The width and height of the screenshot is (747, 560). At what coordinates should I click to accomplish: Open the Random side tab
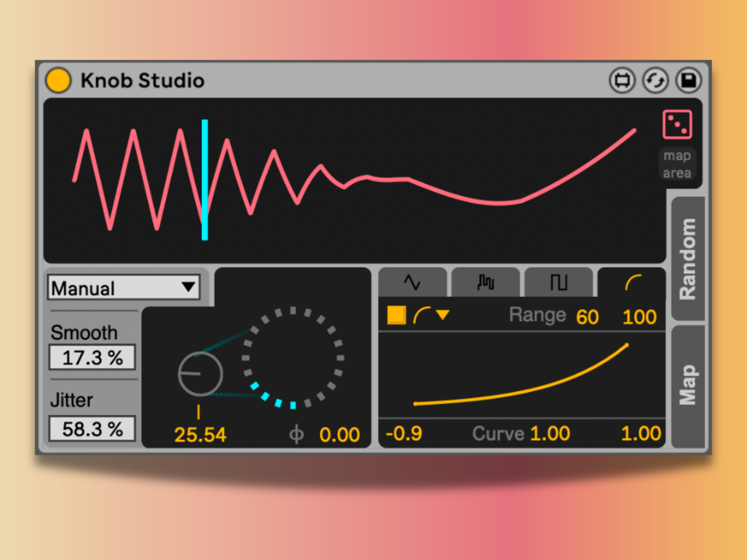tap(688, 258)
